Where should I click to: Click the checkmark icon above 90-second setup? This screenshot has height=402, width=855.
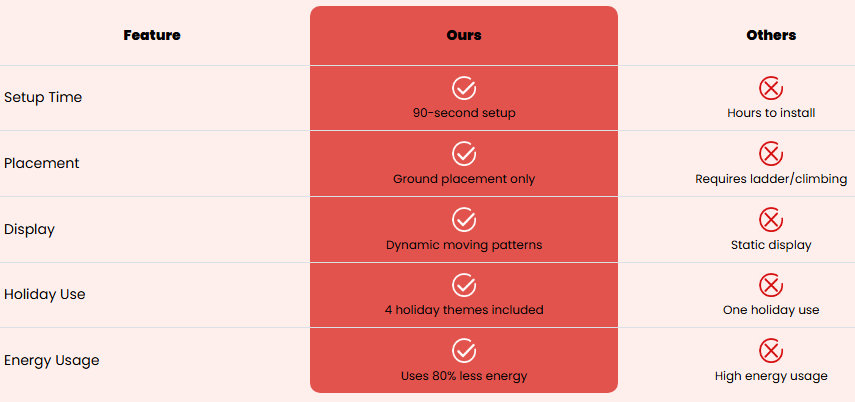[464, 88]
